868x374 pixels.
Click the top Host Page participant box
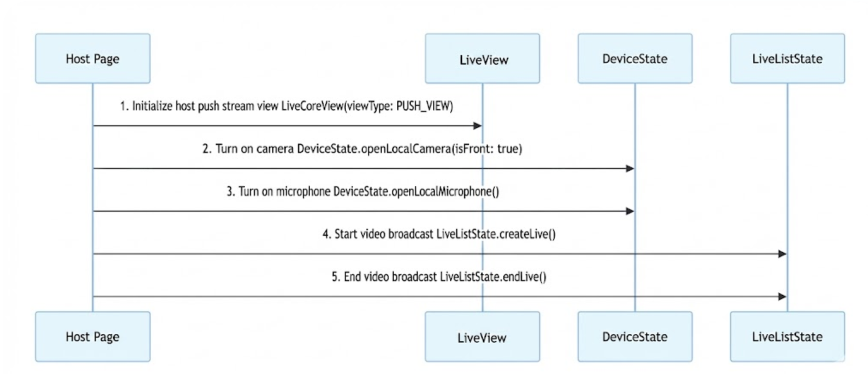coord(92,59)
